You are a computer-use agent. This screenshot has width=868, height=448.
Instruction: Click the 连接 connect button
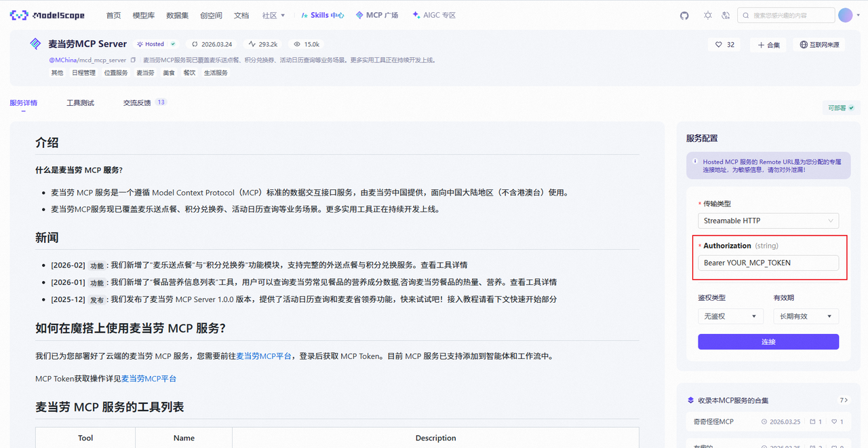click(768, 341)
